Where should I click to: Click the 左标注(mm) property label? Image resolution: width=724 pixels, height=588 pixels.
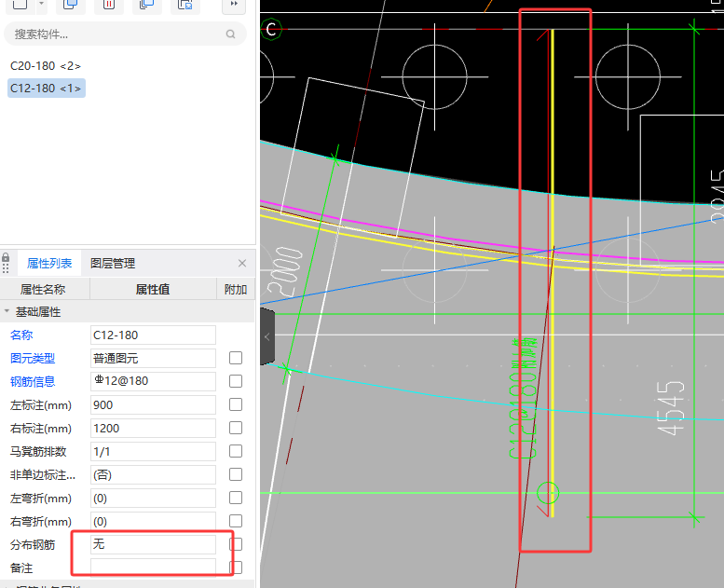41,405
